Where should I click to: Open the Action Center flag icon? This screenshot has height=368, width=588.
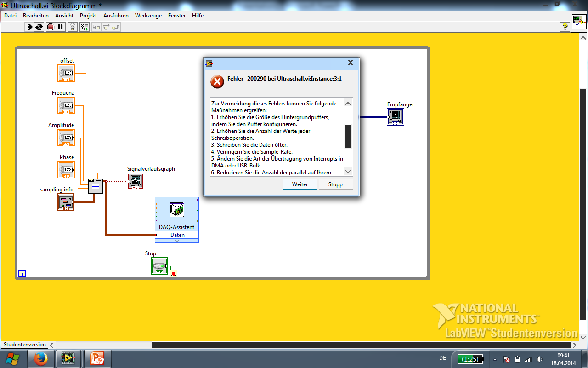pos(507,359)
